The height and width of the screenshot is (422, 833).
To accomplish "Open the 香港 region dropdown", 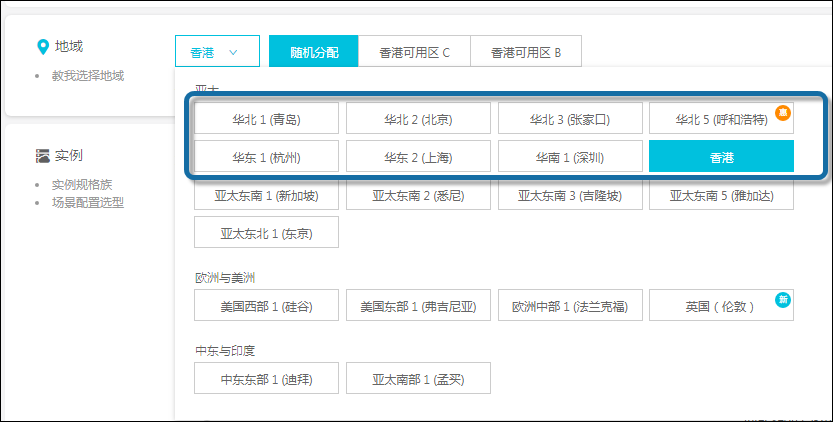I will 217,52.
